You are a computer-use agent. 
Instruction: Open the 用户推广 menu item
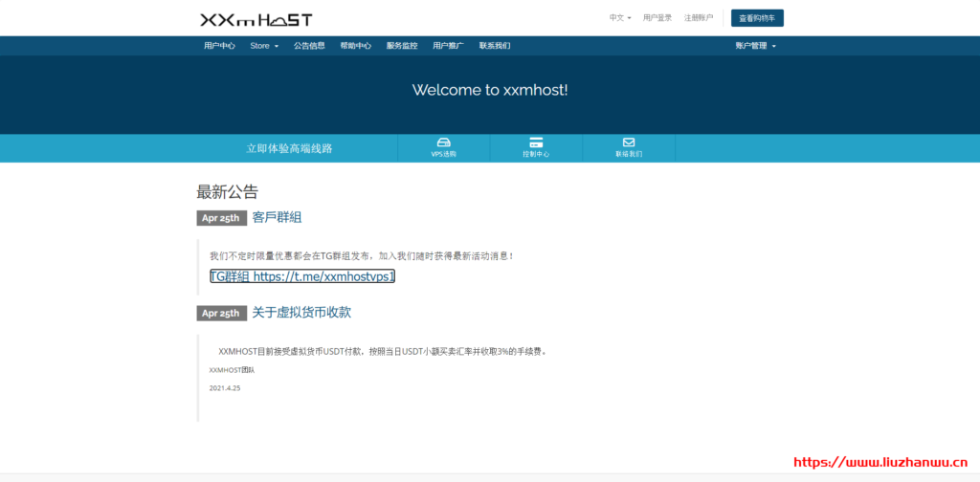point(448,46)
